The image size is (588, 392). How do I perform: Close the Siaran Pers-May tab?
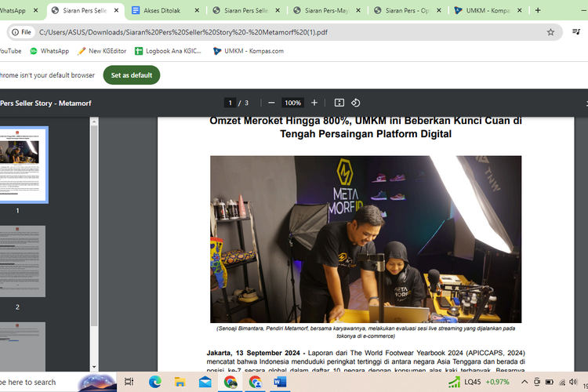[358, 10]
